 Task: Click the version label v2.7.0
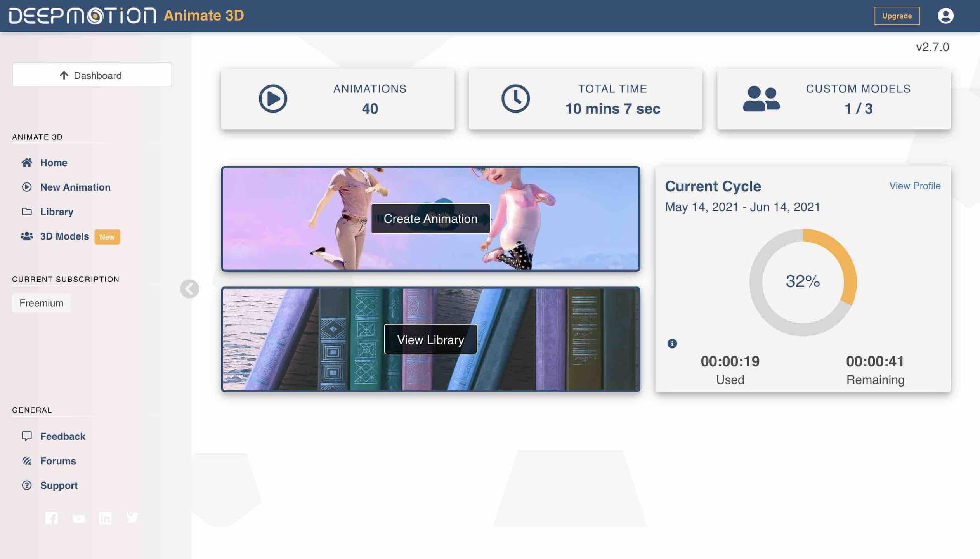point(932,47)
